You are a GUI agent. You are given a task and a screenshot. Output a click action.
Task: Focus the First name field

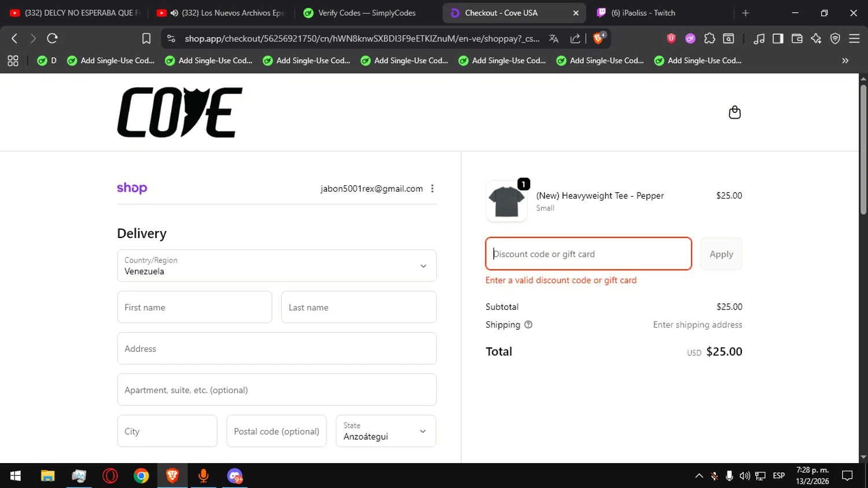pyautogui.click(x=194, y=307)
